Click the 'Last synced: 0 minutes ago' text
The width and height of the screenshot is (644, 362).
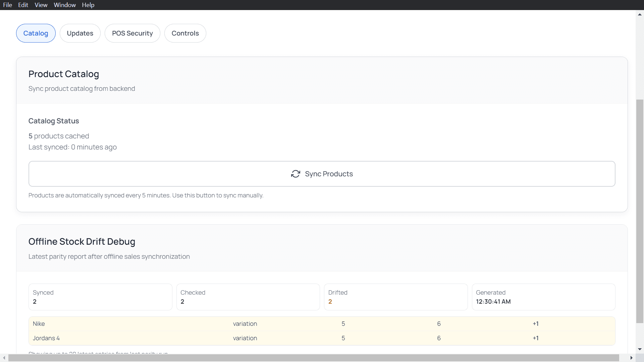tap(72, 147)
